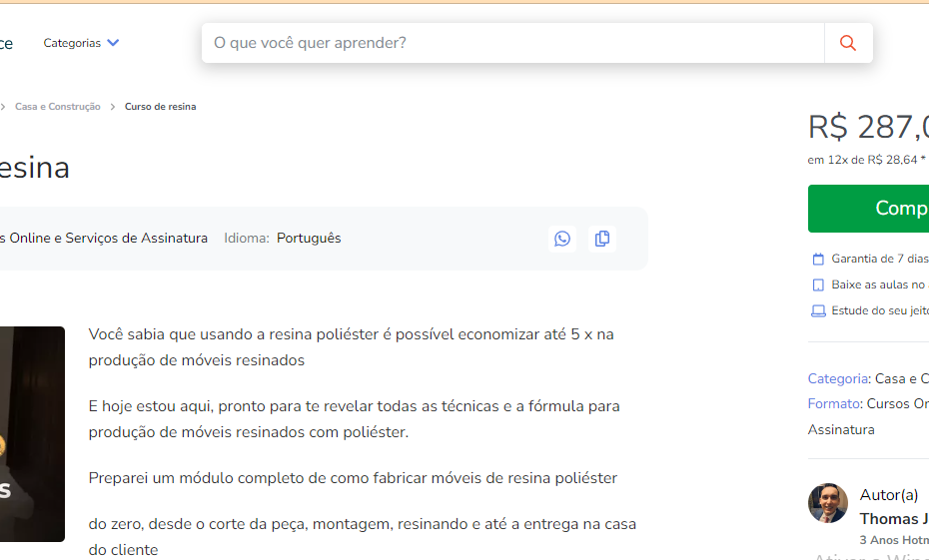Focus the 'O que você quer aprender?' search field
Screen dimensions: 929x560
[512, 43]
